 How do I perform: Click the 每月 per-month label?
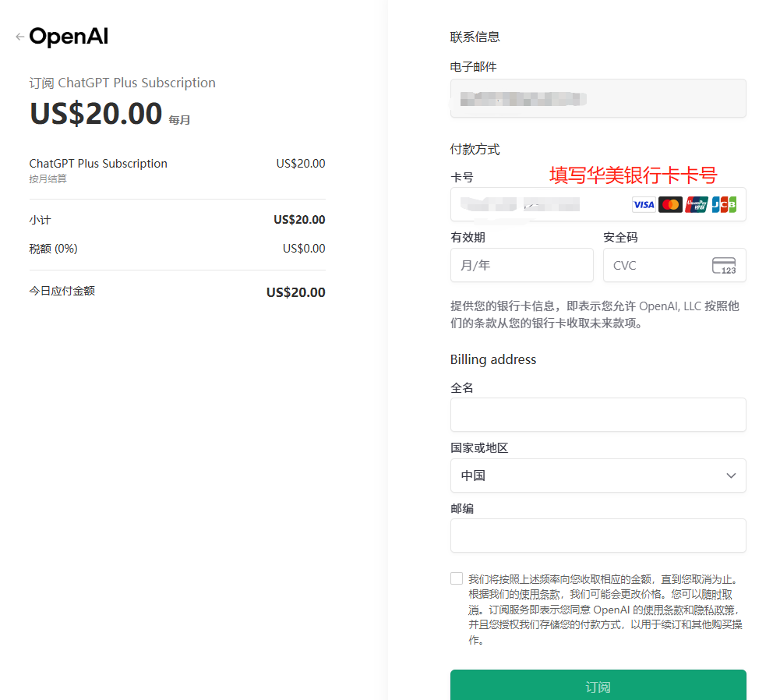(179, 120)
